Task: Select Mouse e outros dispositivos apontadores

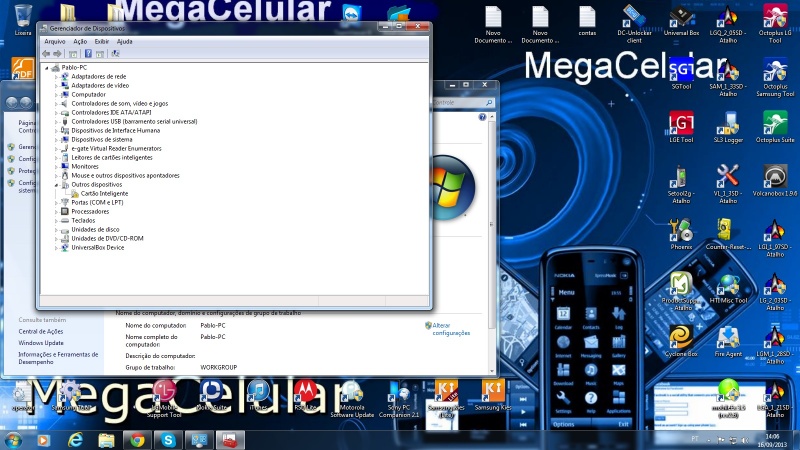Action: point(125,176)
